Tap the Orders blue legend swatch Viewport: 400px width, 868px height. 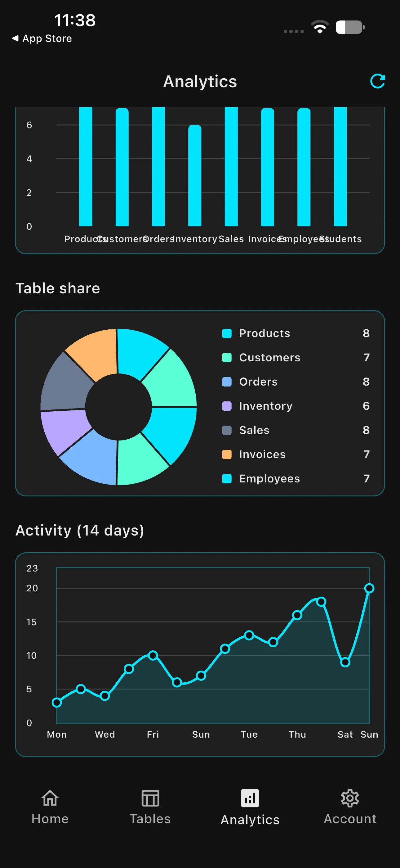point(227,382)
